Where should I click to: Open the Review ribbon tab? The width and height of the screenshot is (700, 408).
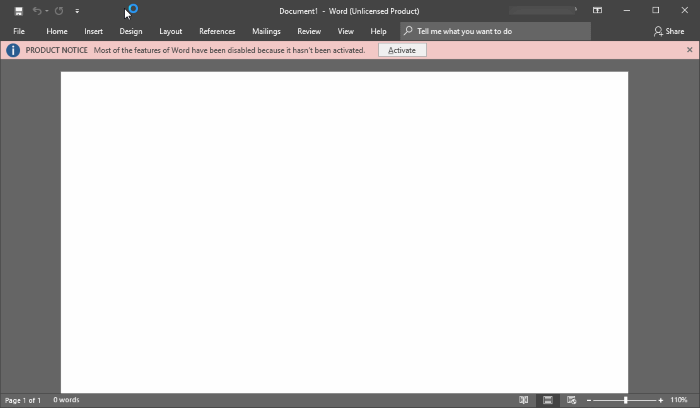(x=309, y=31)
